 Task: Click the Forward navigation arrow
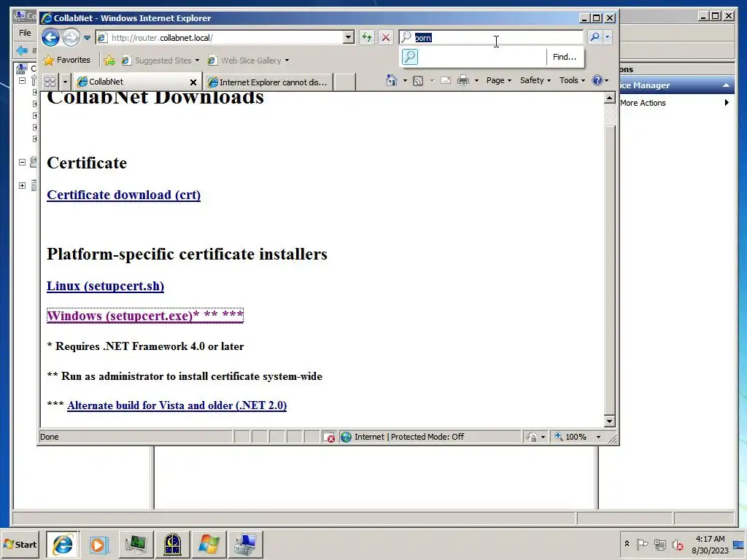[71, 37]
